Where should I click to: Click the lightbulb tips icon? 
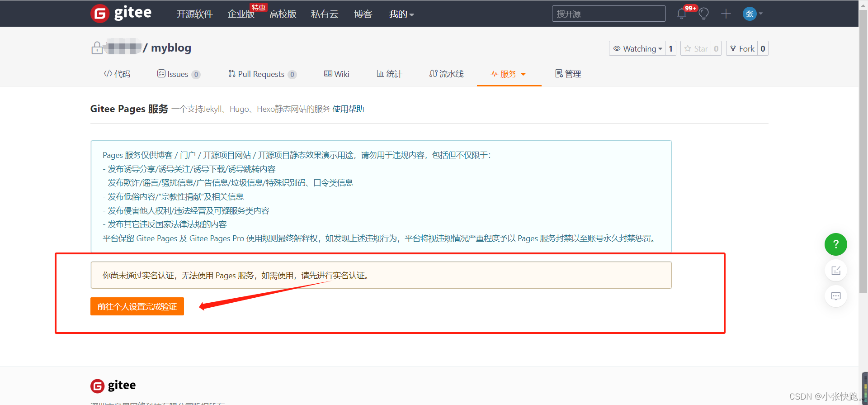703,14
